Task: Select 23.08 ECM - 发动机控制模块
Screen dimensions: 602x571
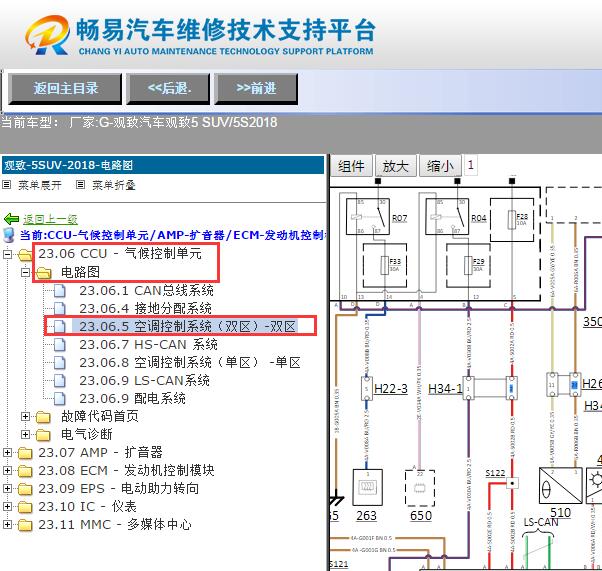Action: tap(126, 470)
